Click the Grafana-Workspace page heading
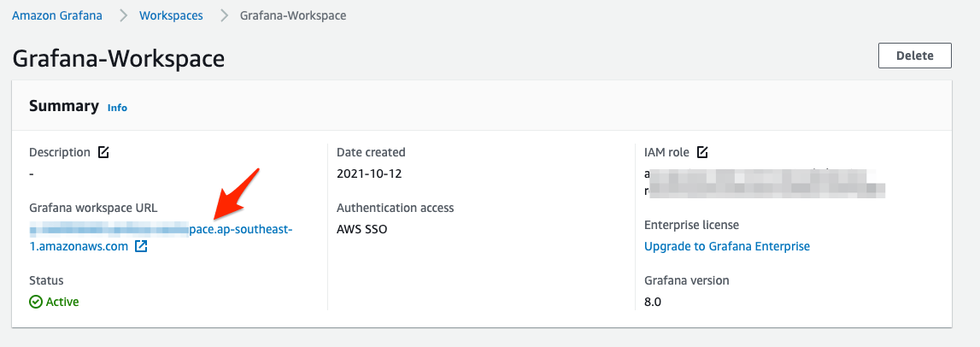This screenshot has height=347, width=980. click(x=119, y=58)
